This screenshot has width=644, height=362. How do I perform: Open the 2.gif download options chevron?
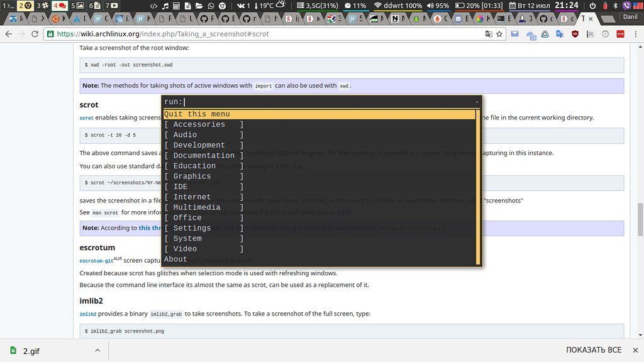[97, 350]
